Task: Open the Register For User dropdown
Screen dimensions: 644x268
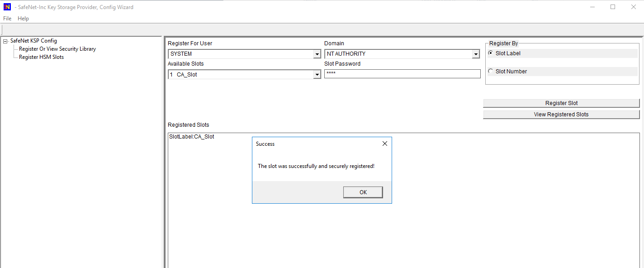Action: (x=317, y=54)
